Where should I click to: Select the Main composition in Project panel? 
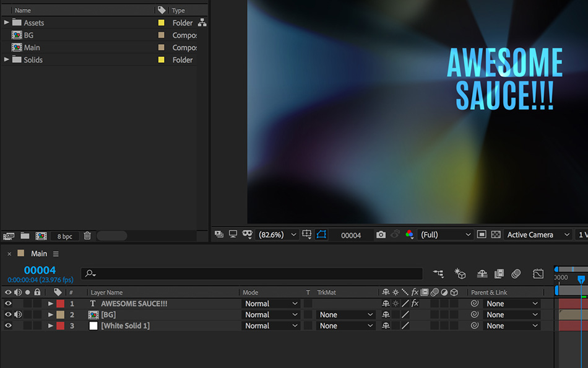click(x=32, y=48)
